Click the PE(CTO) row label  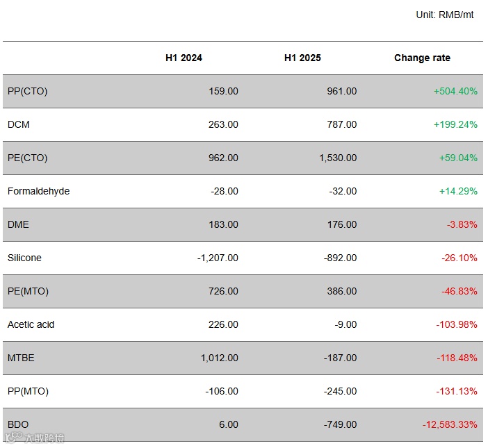[27, 158]
